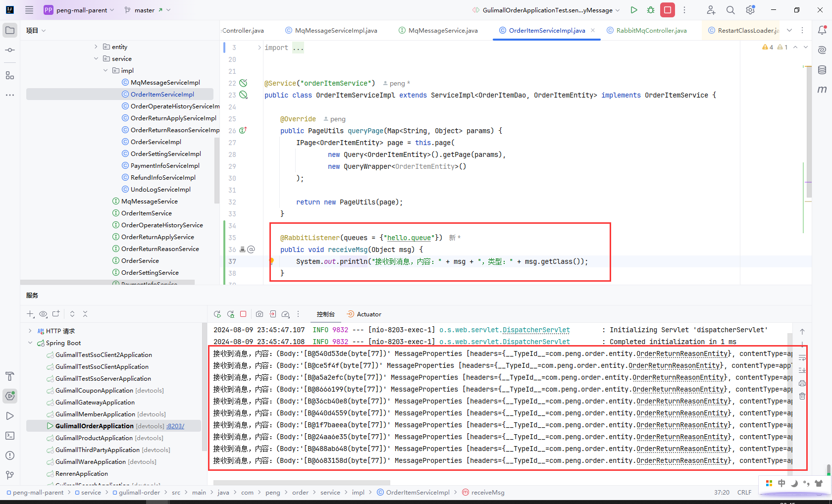
Task: Open the Run tool window
Action: (x=10, y=416)
